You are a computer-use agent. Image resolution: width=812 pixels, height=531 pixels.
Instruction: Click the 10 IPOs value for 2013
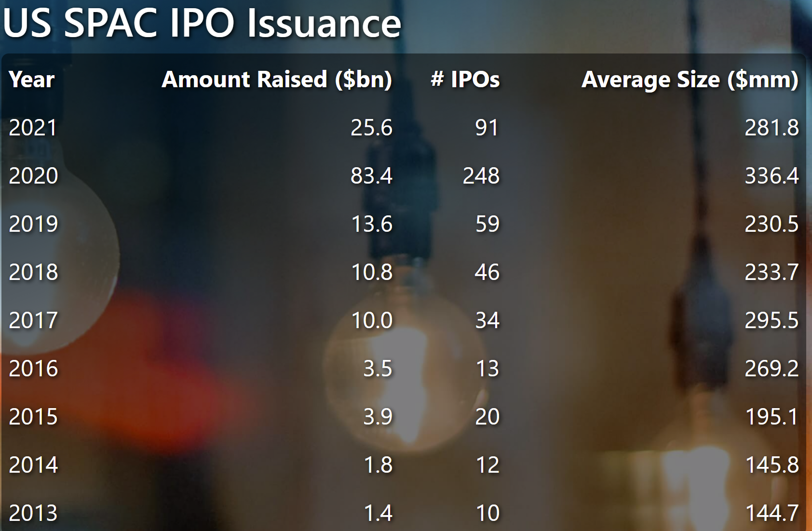click(487, 513)
